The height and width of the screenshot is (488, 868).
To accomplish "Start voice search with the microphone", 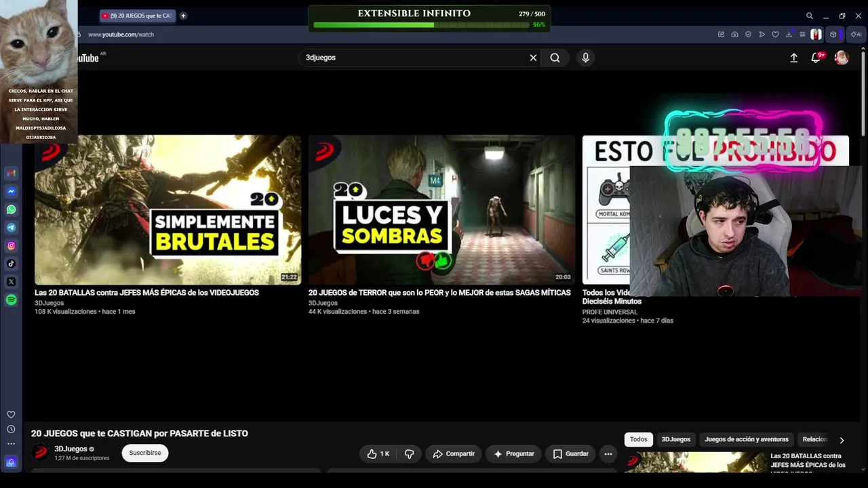I will 585,58.
